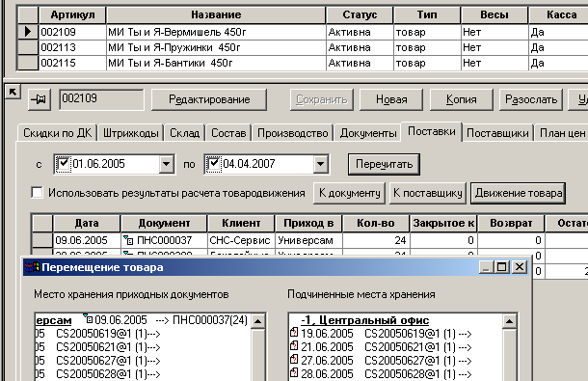Open the Состав tab
Viewport: 588px width, 381px height.
tap(228, 133)
